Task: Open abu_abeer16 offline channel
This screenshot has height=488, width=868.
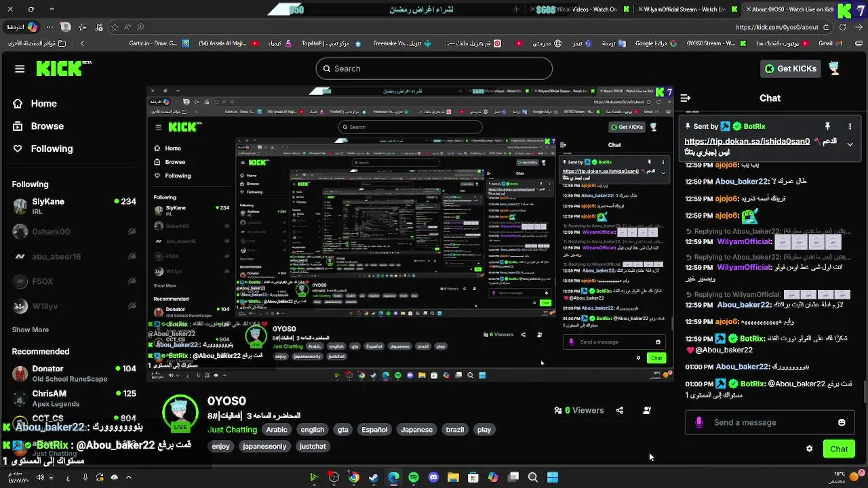Action: 74,256
